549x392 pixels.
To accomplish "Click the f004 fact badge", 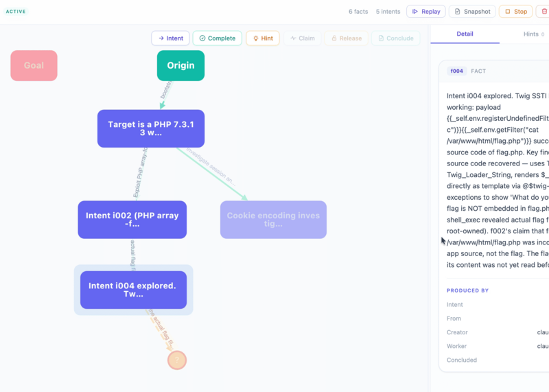I will pos(456,71).
